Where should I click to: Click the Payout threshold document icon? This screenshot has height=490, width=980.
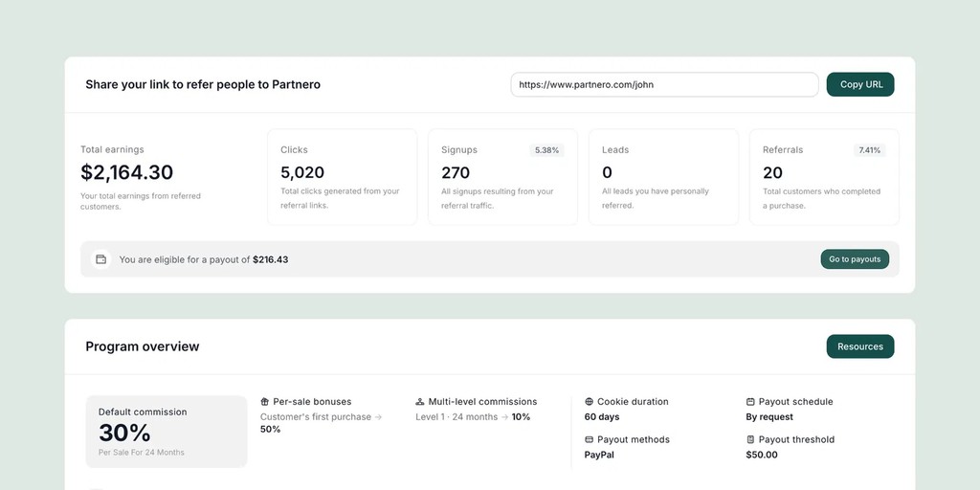click(750, 440)
